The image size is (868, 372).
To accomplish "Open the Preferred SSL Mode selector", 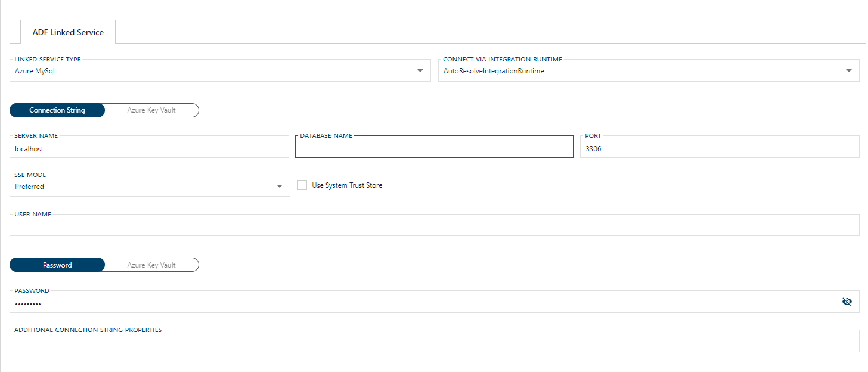I will pyautogui.click(x=149, y=186).
